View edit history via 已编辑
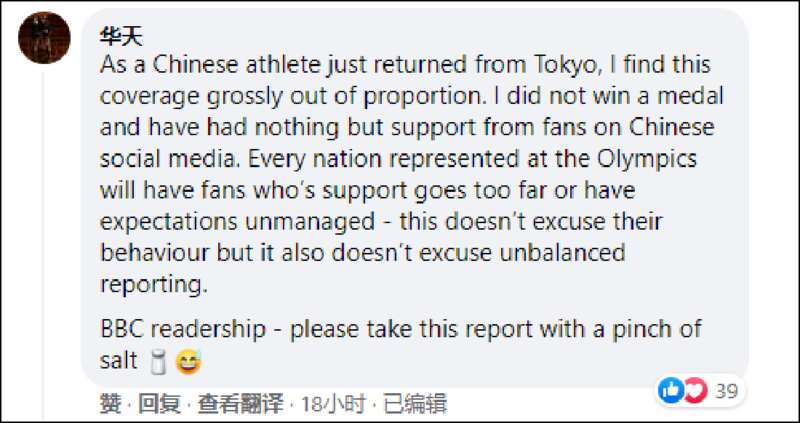Image resolution: width=800 pixels, height=423 pixels. (x=415, y=404)
